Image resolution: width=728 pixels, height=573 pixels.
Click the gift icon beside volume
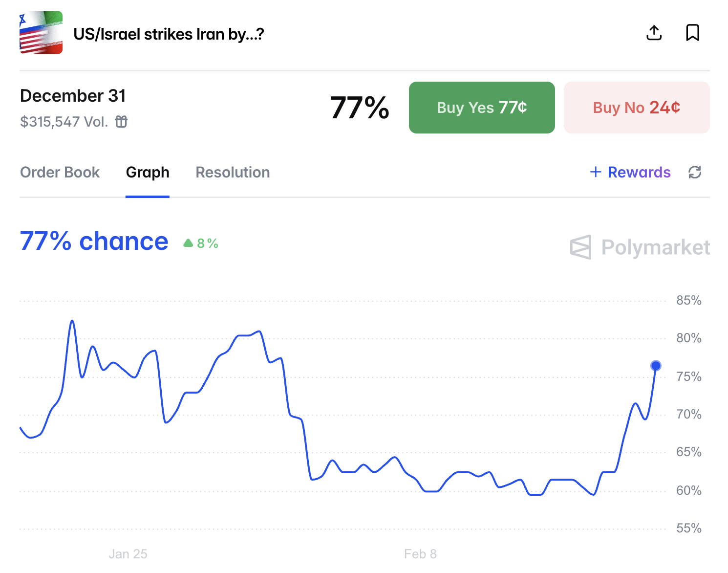121,121
